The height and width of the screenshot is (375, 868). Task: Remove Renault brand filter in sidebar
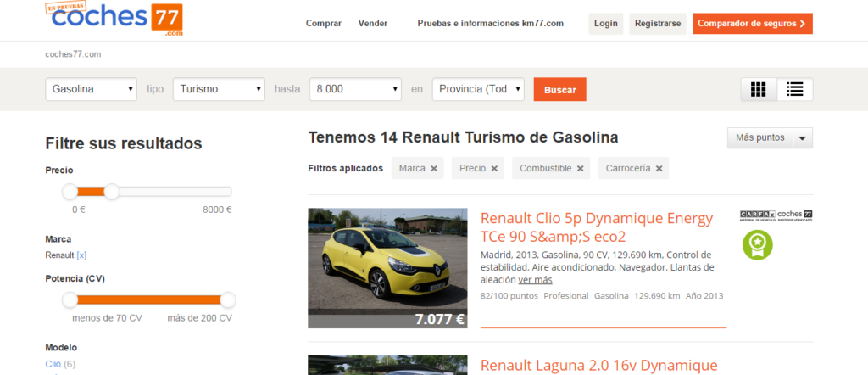pos(81,255)
